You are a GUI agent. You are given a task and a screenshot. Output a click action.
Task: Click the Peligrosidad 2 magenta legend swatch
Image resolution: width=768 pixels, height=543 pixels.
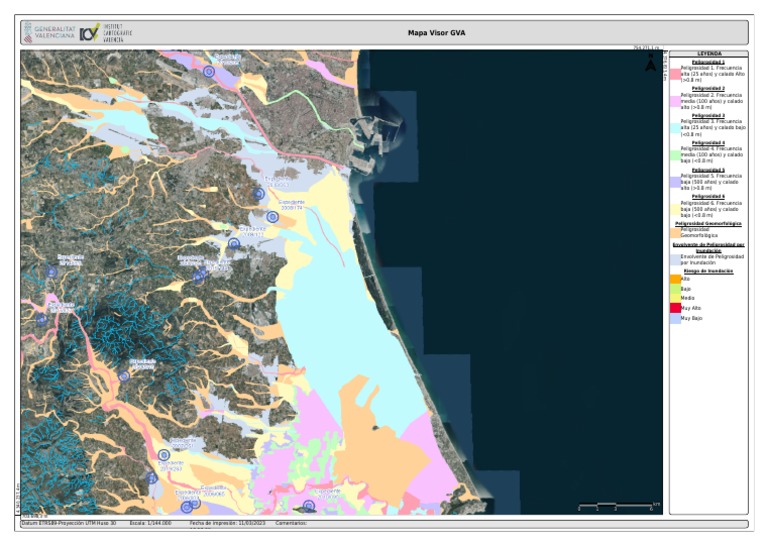pyautogui.click(x=675, y=99)
